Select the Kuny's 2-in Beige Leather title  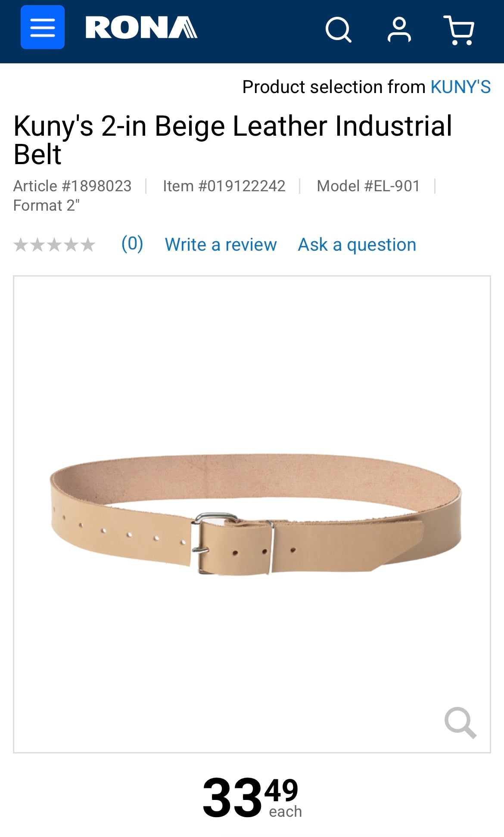(x=233, y=140)
